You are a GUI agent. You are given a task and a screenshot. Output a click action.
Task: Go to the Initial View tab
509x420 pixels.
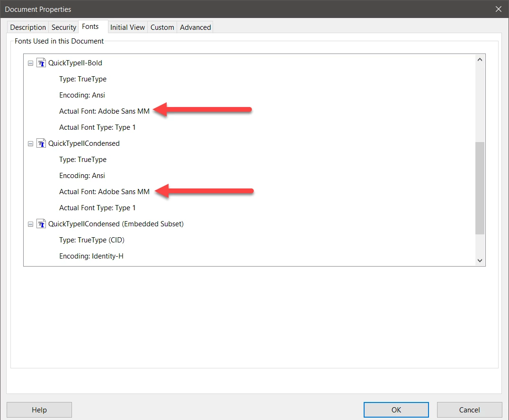pyautogui.click(x=127, y=27)
